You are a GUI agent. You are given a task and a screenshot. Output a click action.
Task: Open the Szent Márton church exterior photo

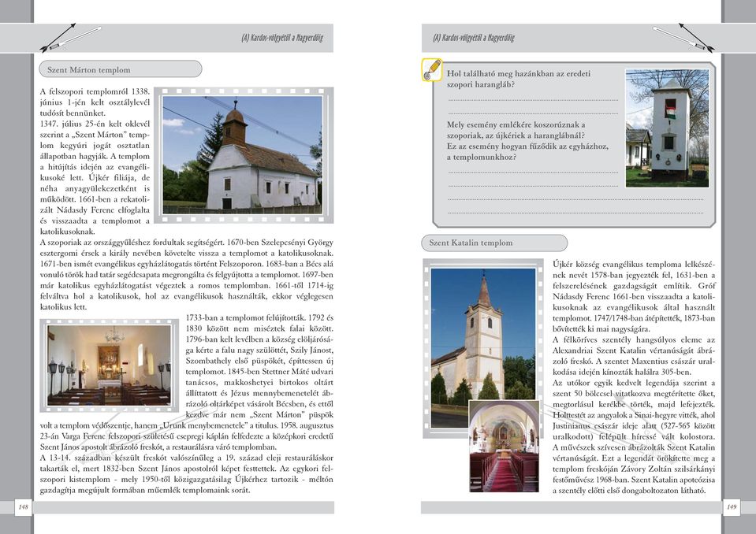(x=243, y=155)
